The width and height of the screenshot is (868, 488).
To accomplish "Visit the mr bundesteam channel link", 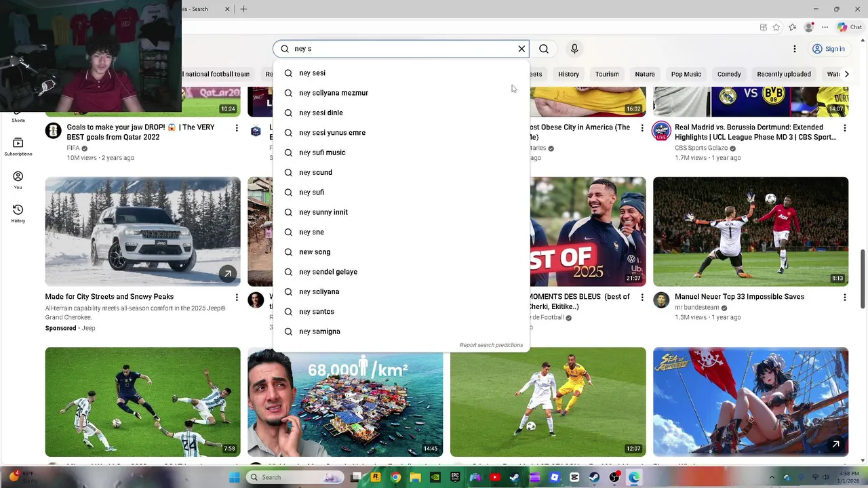I will (697, 308).
